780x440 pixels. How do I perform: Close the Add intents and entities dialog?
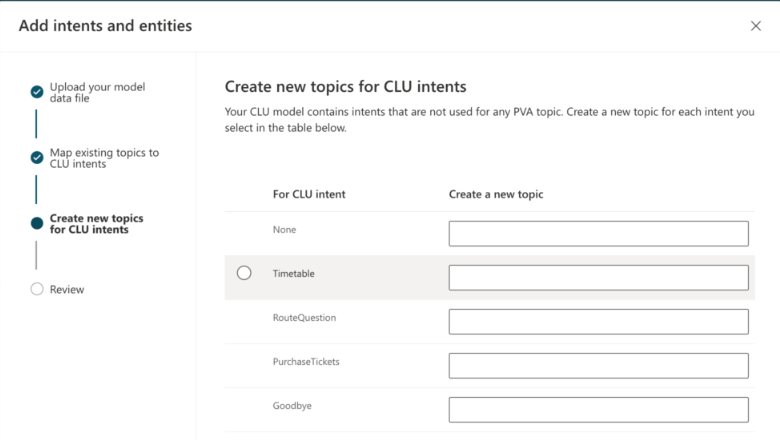click(756, 26)
